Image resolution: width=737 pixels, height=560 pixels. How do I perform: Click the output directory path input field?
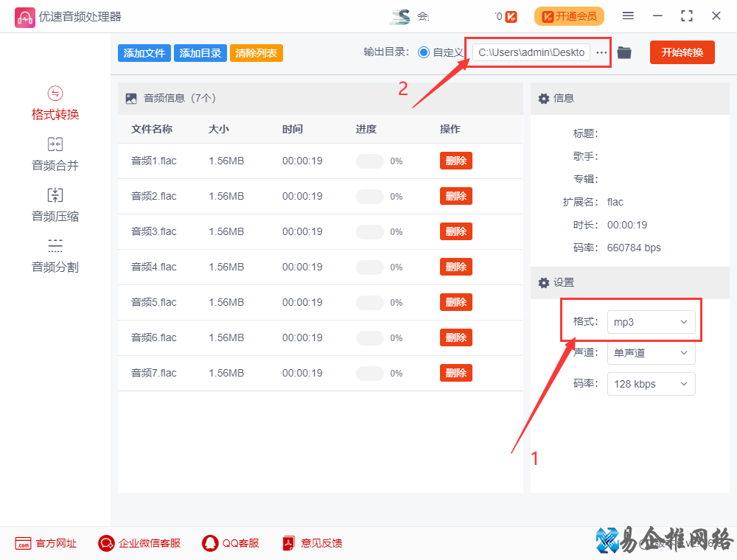pyautogui.click(x=532, y=52)
